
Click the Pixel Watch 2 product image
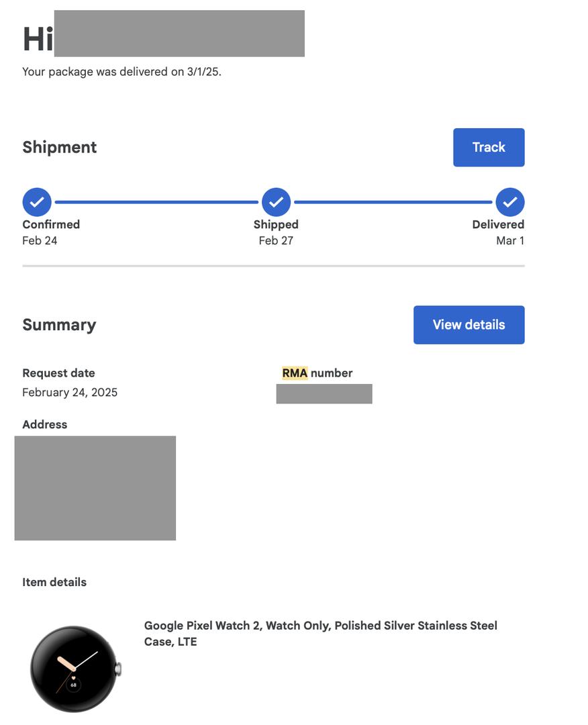[x=75, y=669]
